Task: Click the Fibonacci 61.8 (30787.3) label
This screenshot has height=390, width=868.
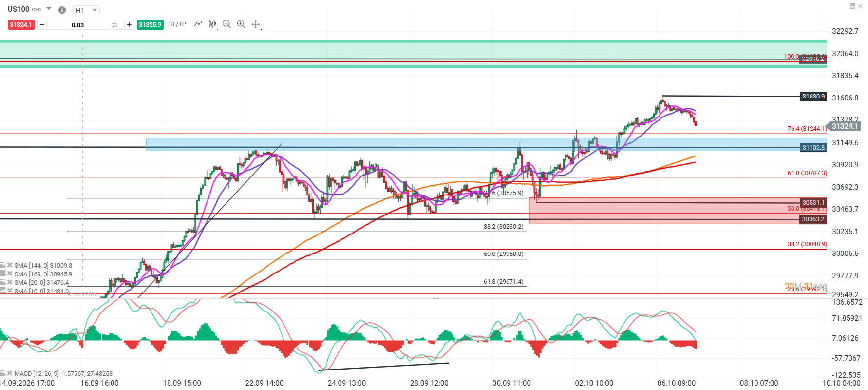Action: 807,173
